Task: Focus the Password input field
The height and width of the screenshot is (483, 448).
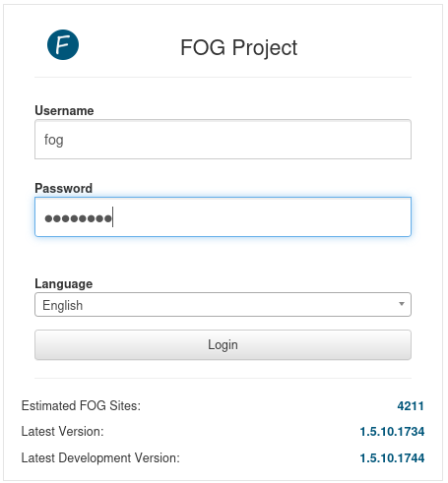Action: (x=223, y=216)
